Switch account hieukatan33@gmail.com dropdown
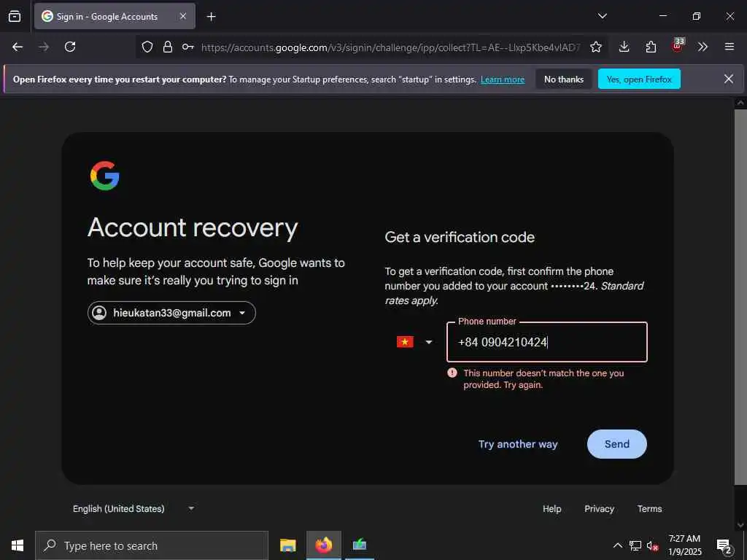The height and width of the screenshot is (560, 747). coord(171,313)
